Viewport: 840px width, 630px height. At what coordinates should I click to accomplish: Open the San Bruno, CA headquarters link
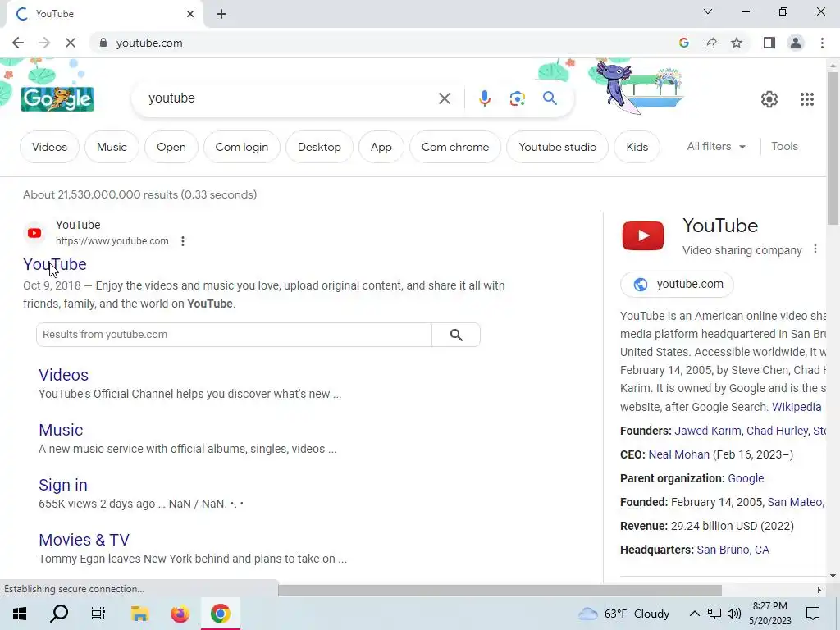point(733,550)
